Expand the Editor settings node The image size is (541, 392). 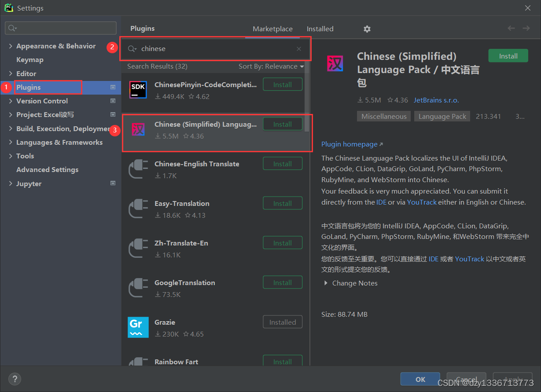coord(10,73)
